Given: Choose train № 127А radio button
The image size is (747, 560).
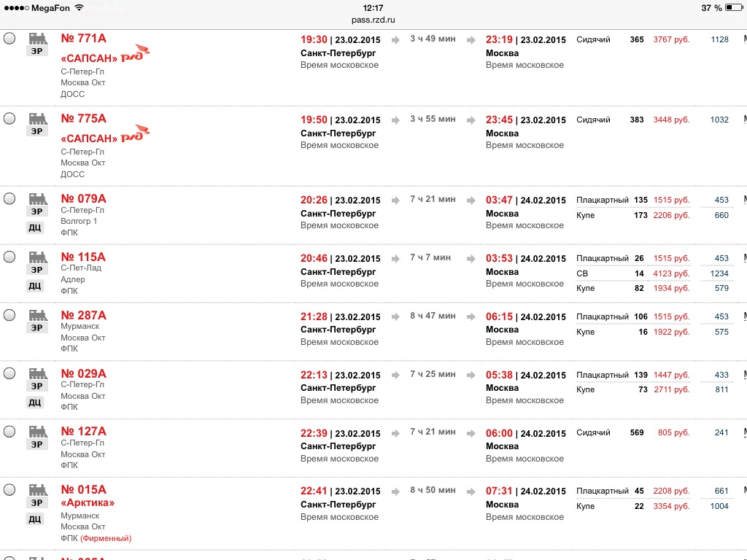Looking at the screenshot, I should coord(9,432).
